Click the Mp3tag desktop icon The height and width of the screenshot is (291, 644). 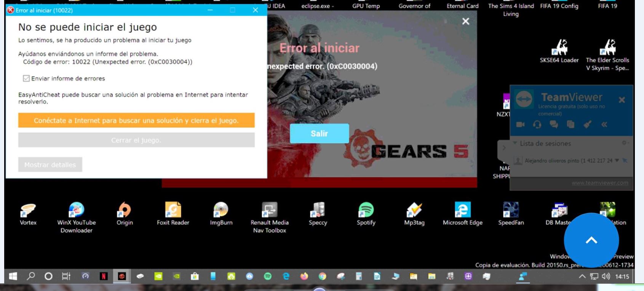point(414,214)
